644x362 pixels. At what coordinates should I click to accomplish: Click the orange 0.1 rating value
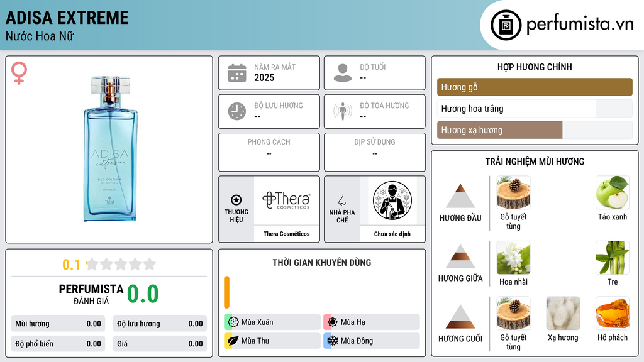coord(72,265)
